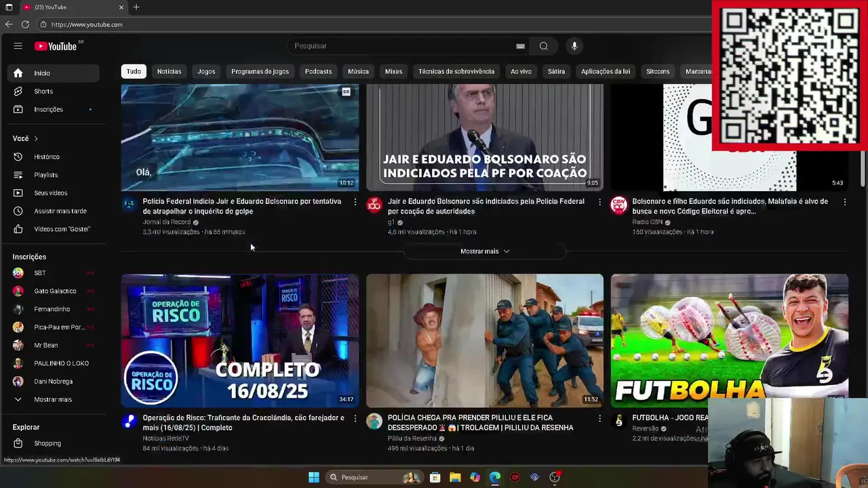
Task: Select the Notícias filter chip
Action: (169, 71)
